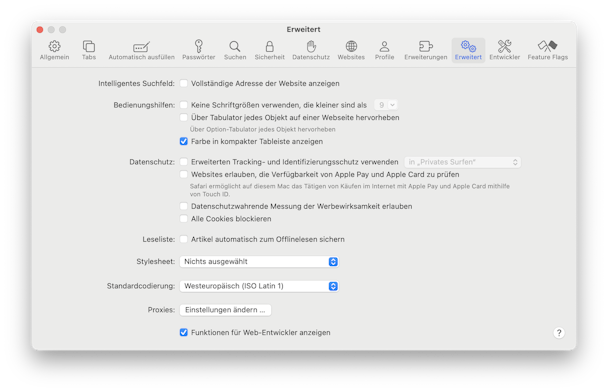Enable Datenschutzwahrende Messung der Werbewirksamkeit
The image size is (608, 392).
click(184, 206)
